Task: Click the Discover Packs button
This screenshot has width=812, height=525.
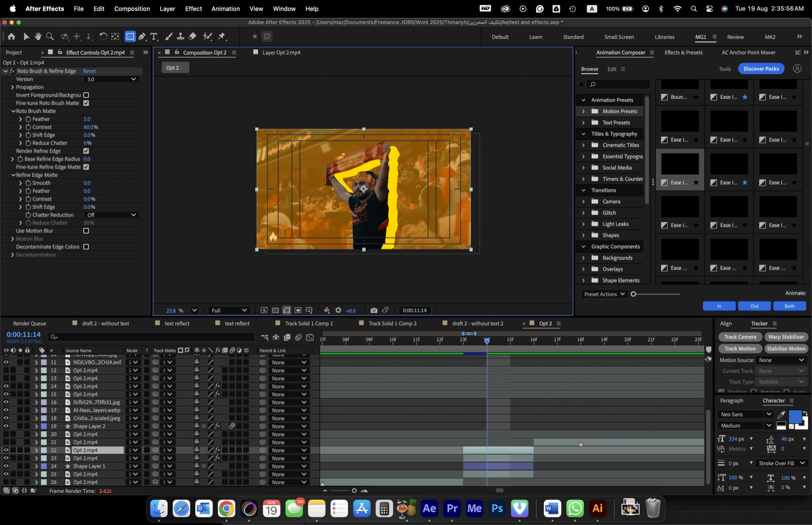Action: pos(761,69)
